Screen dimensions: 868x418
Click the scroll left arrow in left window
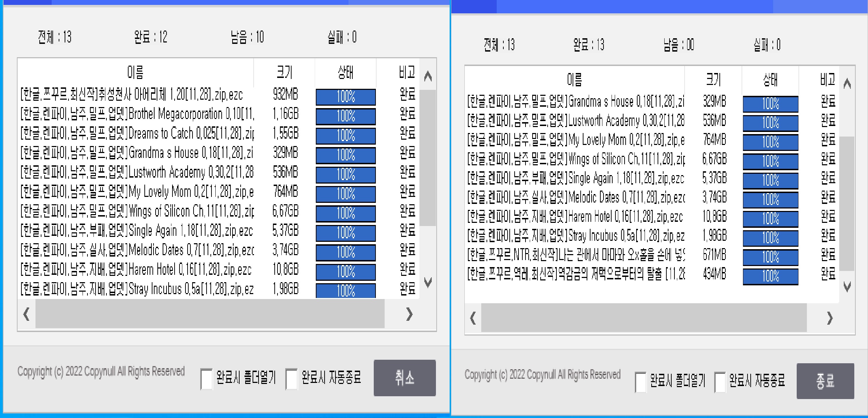click(x=26, y=314)
